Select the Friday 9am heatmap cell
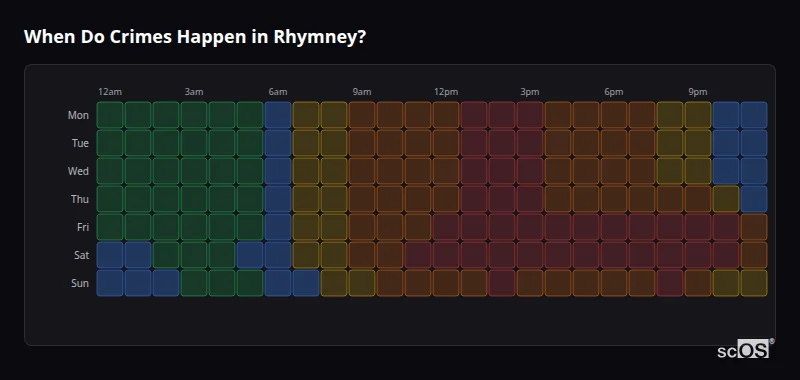Viewport: 800px width, 380px height. 362,227
